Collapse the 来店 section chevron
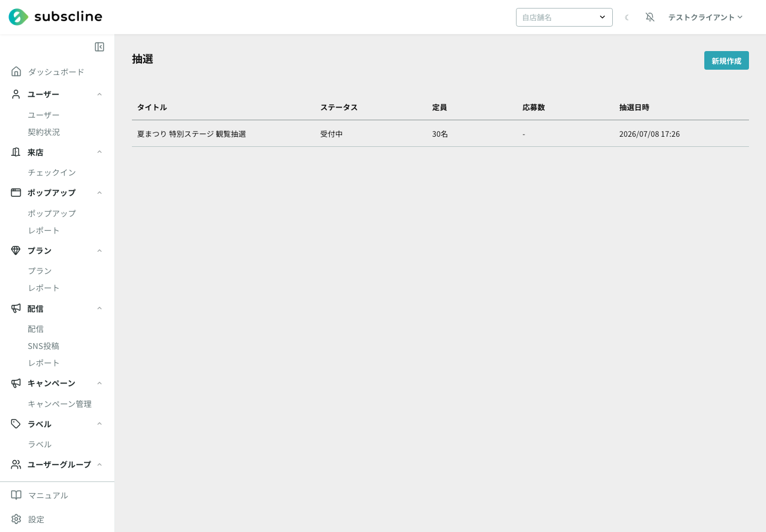The height and width of the screenshot is (532, 766). [x=99, y=152]
